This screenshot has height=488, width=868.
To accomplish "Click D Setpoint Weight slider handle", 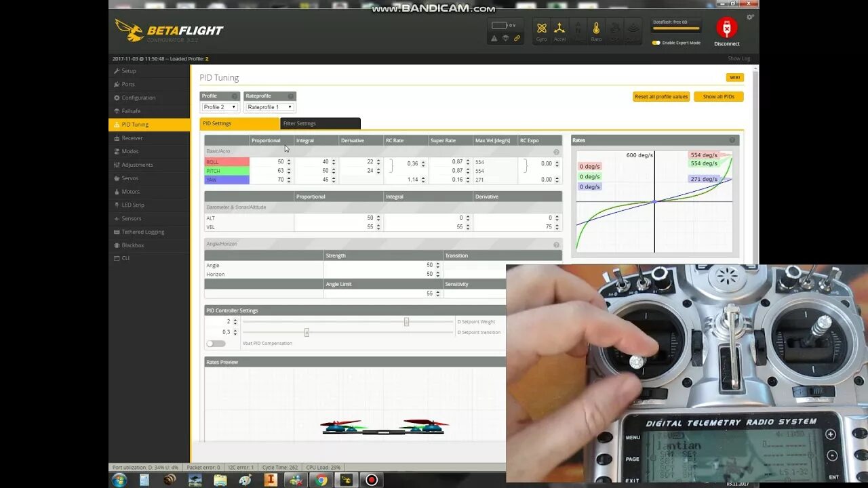I will pos(406,322).
